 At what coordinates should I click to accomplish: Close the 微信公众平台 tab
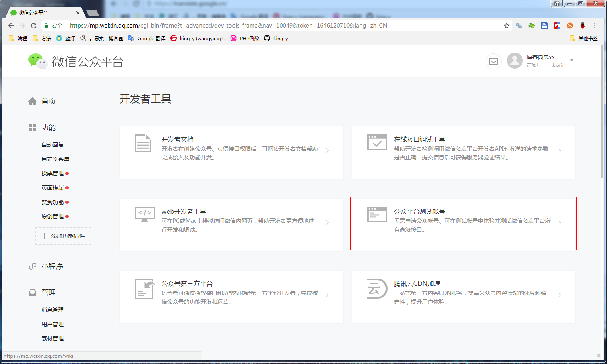pyautogui.click(x=77, y=13)
